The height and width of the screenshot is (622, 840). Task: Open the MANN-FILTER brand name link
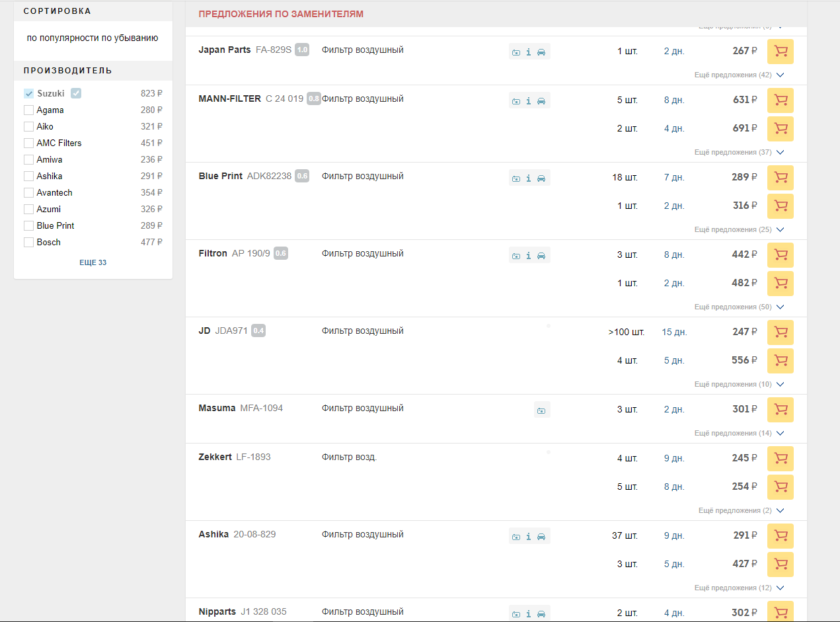[229, 99]
